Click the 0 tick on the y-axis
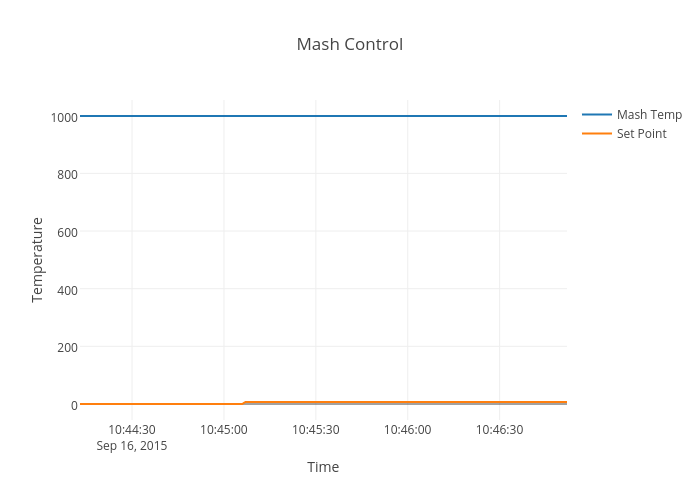 point(74,405)
